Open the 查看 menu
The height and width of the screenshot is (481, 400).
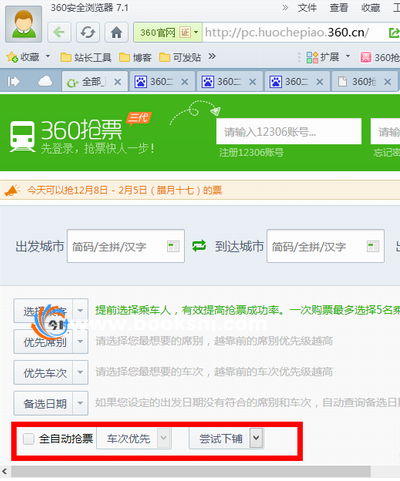tap(339, 7)
